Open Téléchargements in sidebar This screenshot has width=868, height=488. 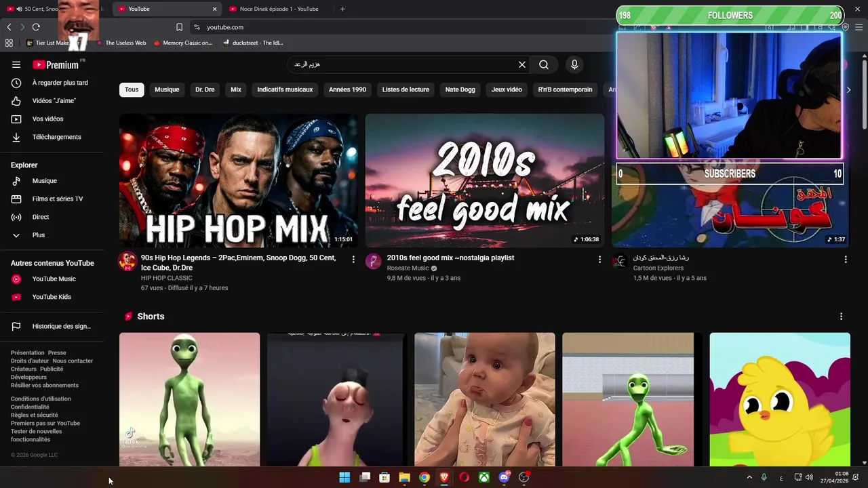(53, 137)
